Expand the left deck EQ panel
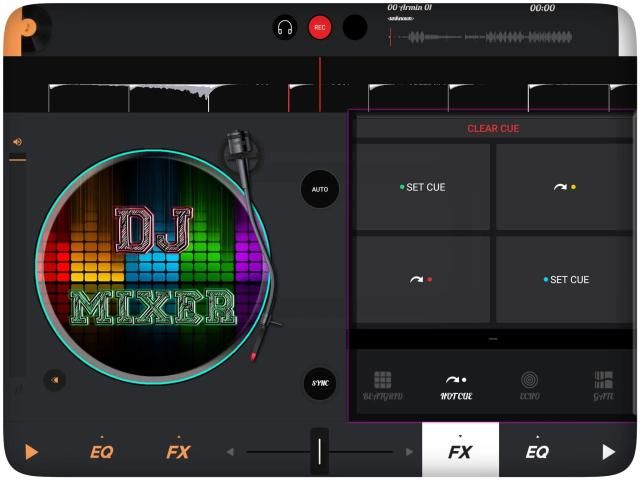640x480 pixels. coord(101,451)
